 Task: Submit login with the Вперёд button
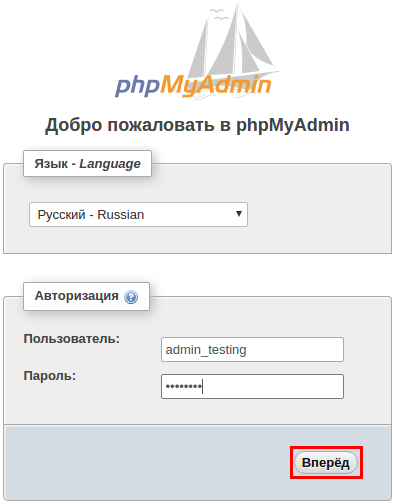coord(326,463)
